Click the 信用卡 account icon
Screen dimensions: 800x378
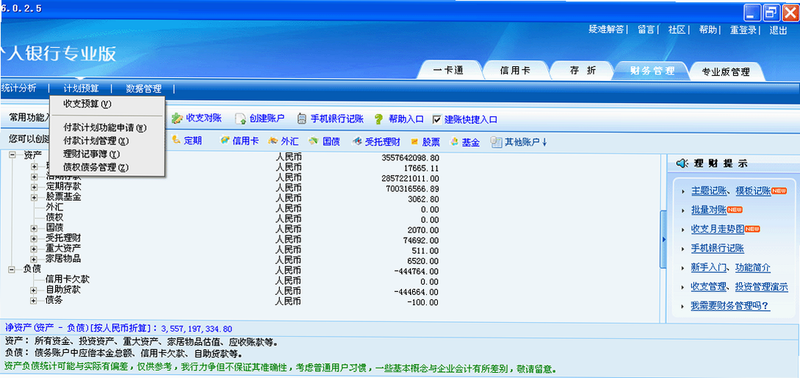(x=224, y=141)
